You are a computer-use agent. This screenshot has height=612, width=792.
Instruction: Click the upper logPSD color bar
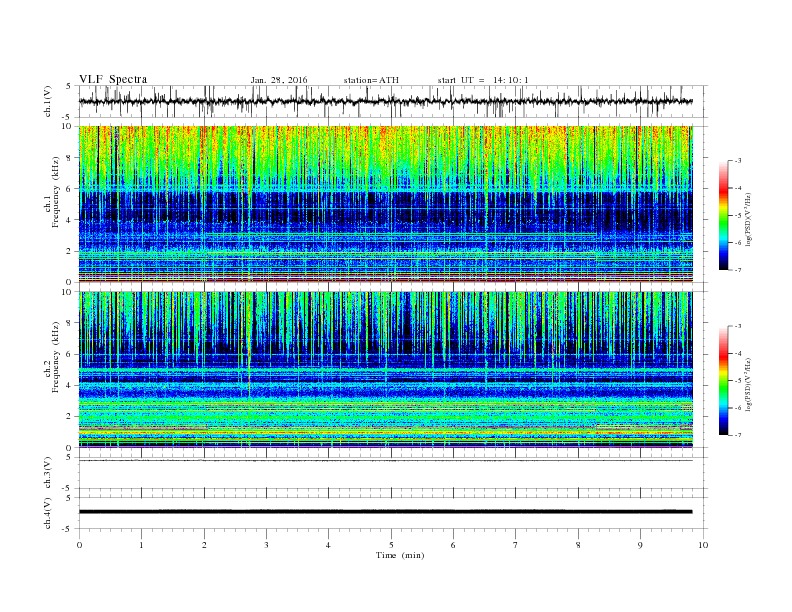(724, 215)
